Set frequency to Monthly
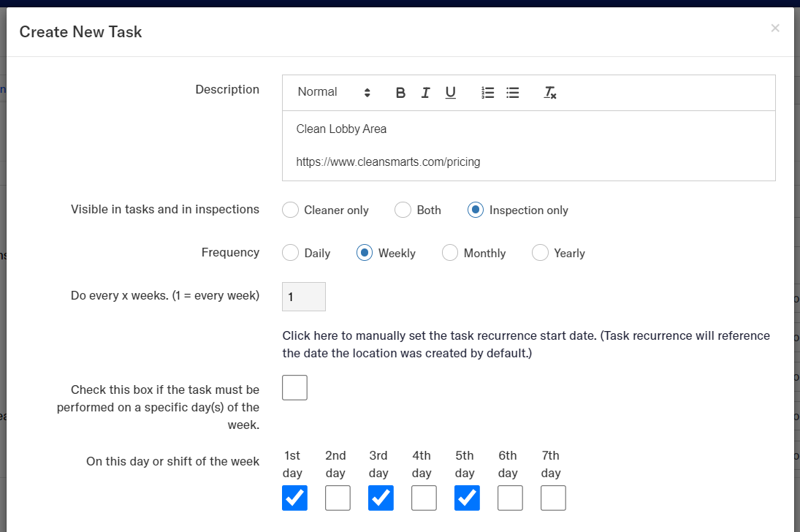This screenshot has width=800, height=532. click(x=450, y=253)
